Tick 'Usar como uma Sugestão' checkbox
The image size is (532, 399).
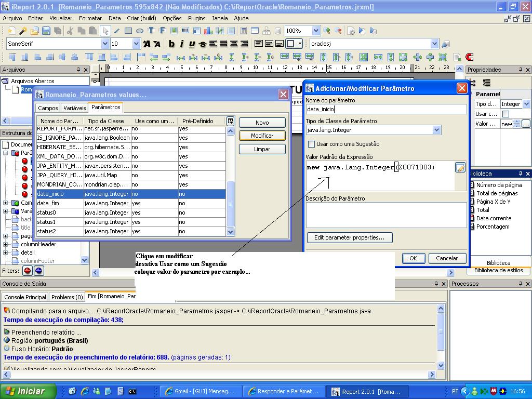(x=311, y=144)
